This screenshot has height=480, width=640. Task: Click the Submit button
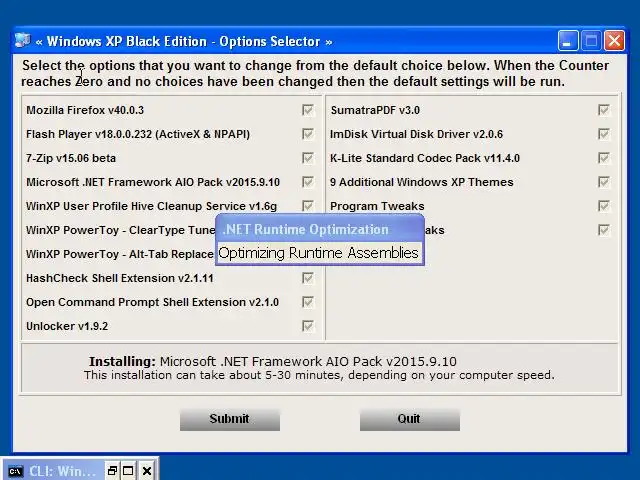230,419
